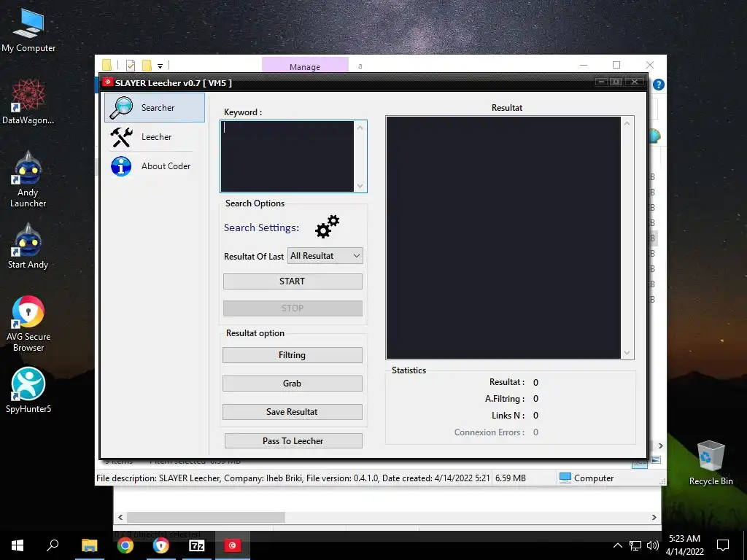747x560 pixels.
Task: Click the network tray icon
Action: coord(635,545)
